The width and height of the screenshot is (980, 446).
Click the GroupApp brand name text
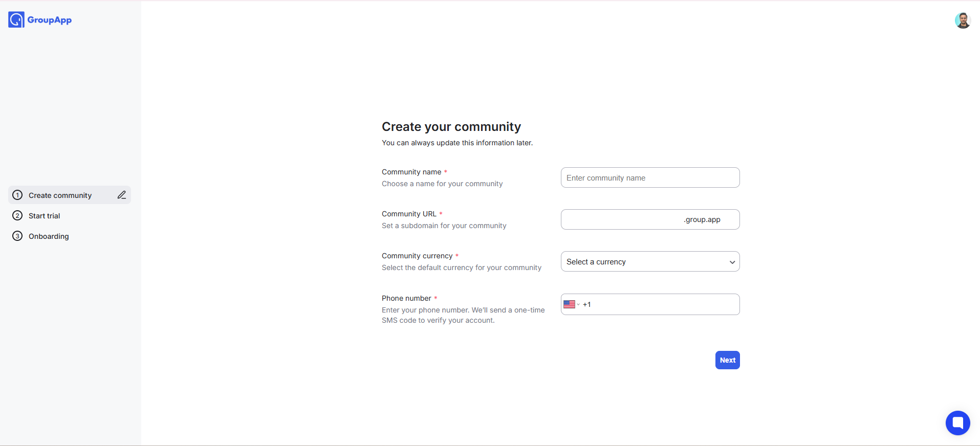(x=50, y=20)
